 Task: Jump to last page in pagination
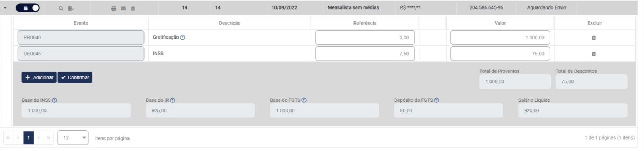[x=48, y=138]
